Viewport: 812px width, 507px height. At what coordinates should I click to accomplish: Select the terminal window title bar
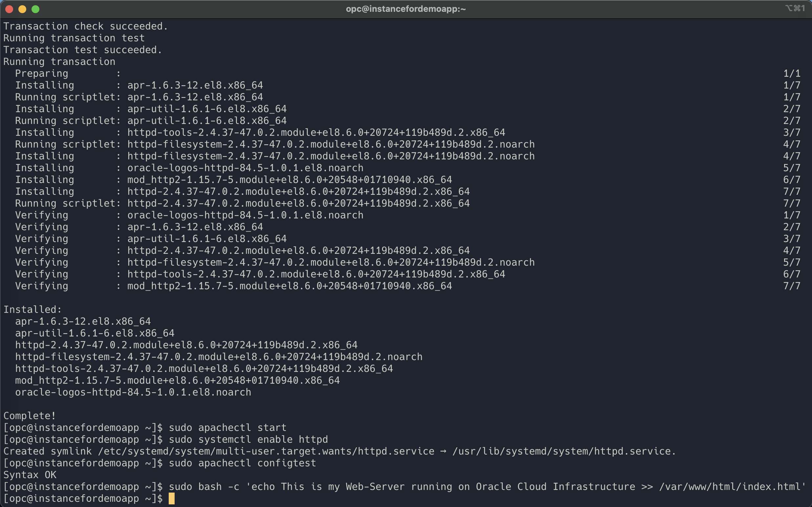pos(406,8)
